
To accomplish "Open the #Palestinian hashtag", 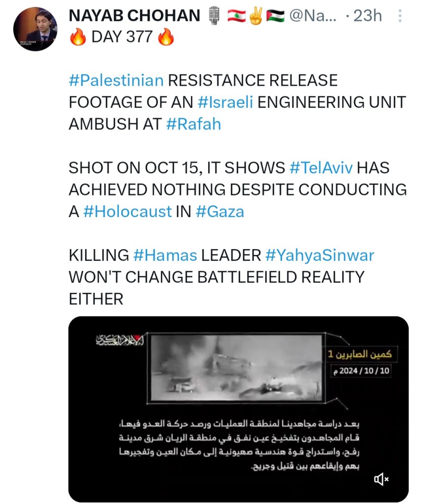I will click(116, 80).
